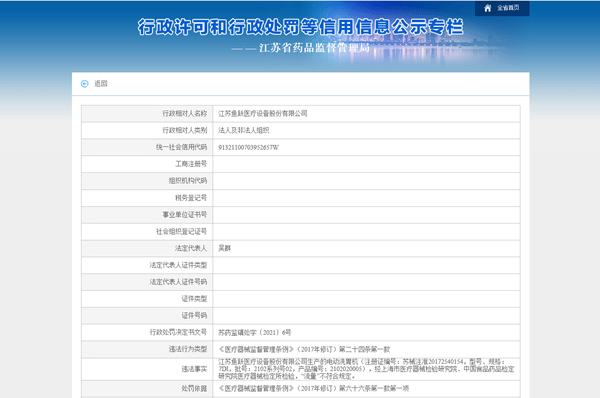Select the 第六十六条第一款第一项 penalty basis text

[374, 389]
